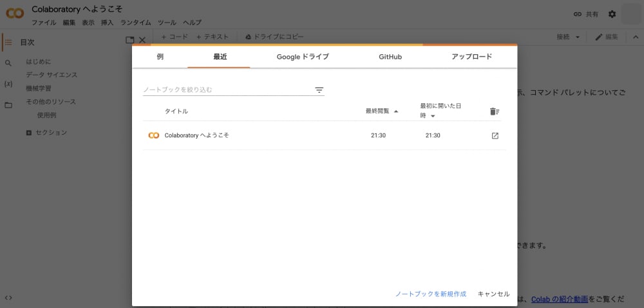The height and width of the screenshot is (308, 644).
Task: Click the Colab logo in the header
Action: click(x=15, y=14)
